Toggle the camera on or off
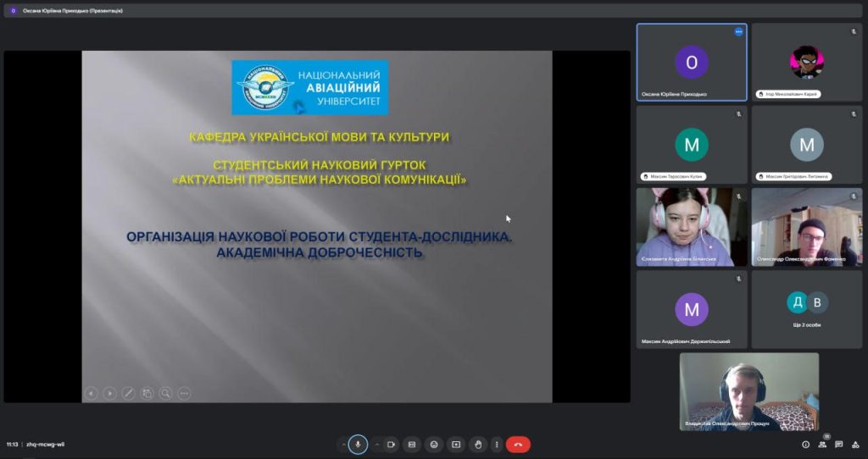The width and height of the screenshot is (868, 459). pyautogui.click(x=391, y=445)
